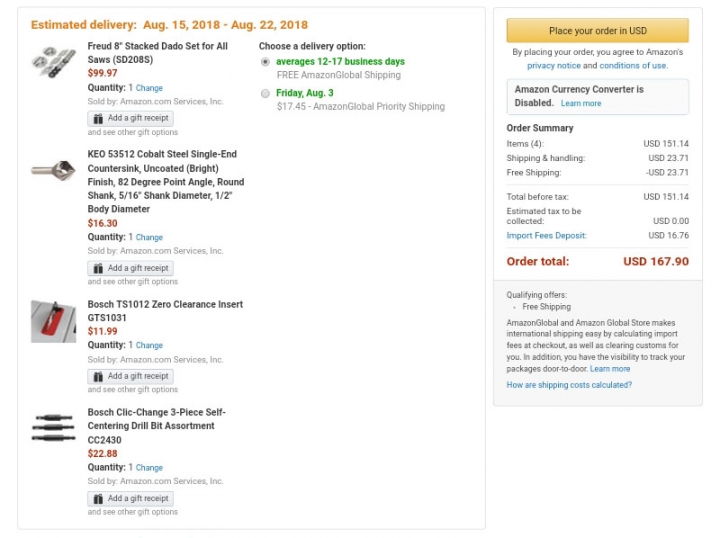This screenshot has height=538, width=720.
Task: Change quantity of KEO Countersink
Action: tap(149, 238)
